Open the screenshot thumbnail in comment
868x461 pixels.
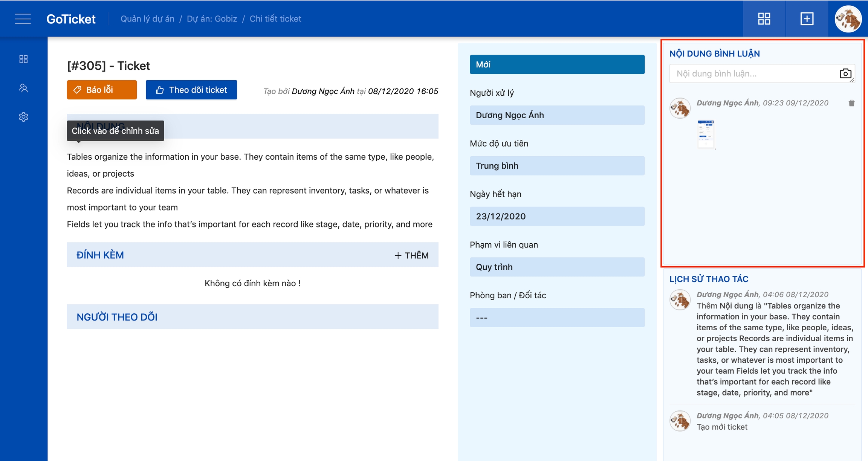[706, 134]
